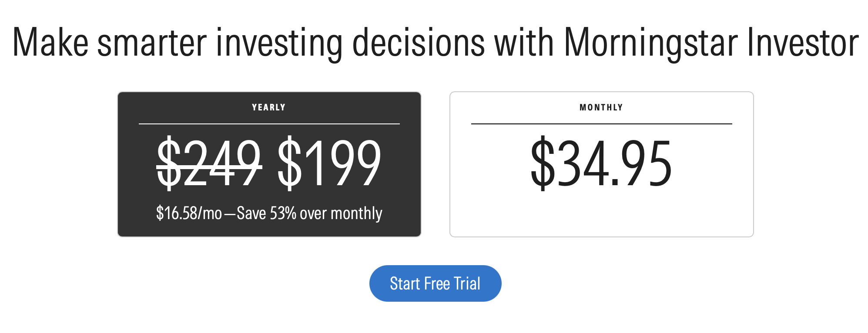The width and height of the screenshot is (868, 333).
Task: Click the word "Start" on the blue button
Action: tap(405, 283)
